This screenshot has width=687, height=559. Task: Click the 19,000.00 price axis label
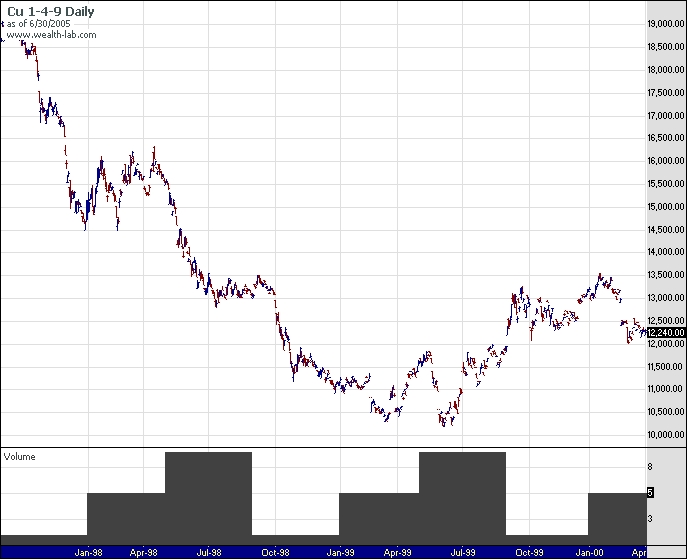(665, 24)
